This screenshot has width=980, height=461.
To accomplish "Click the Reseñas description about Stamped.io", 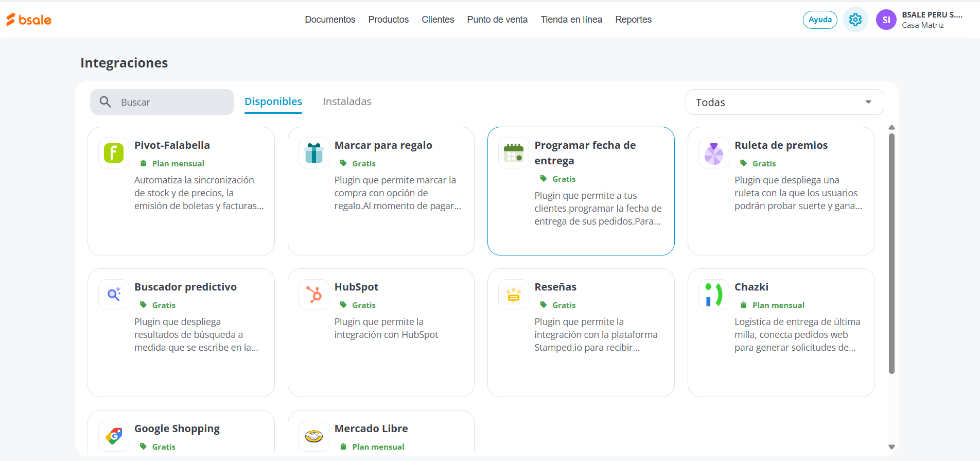I will coord(596,335).
